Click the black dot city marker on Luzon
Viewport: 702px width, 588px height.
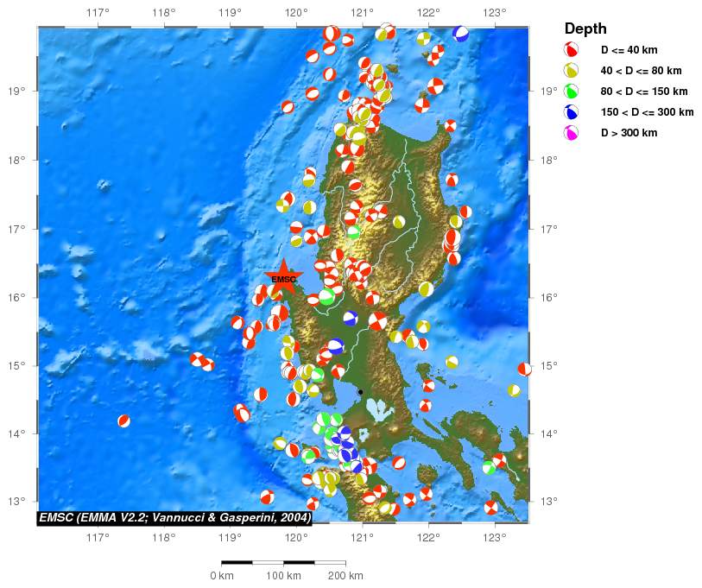point(360,392)
